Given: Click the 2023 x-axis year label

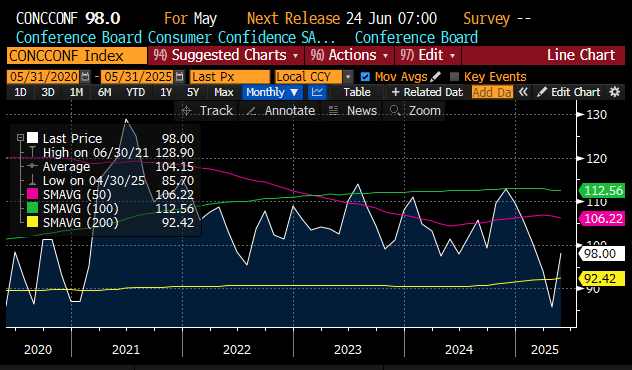Looking at the screenshot, I should coord(348,349).
